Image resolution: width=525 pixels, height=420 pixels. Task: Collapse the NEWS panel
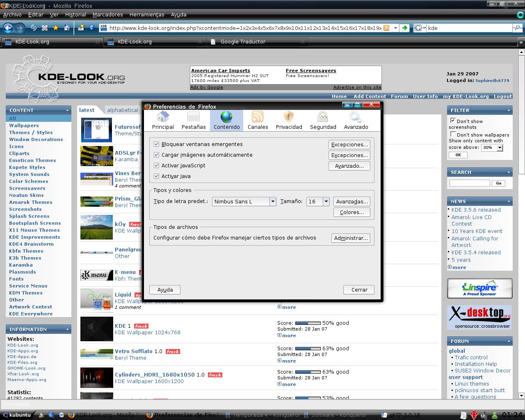pos(509,201)
